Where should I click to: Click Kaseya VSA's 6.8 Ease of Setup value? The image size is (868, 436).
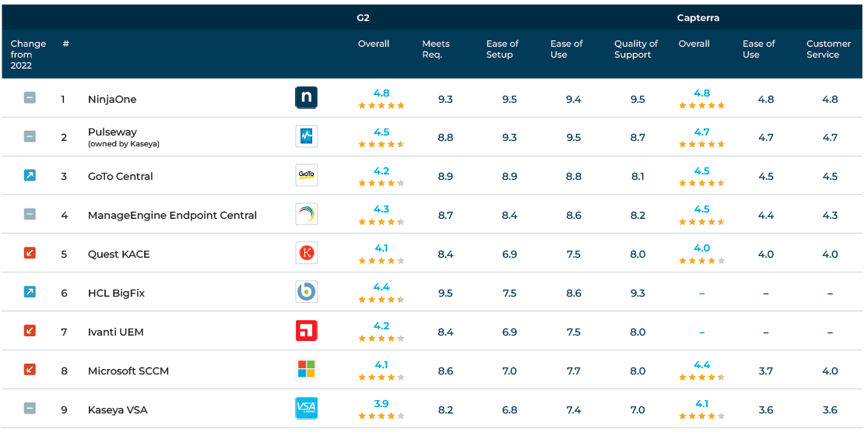509,410
